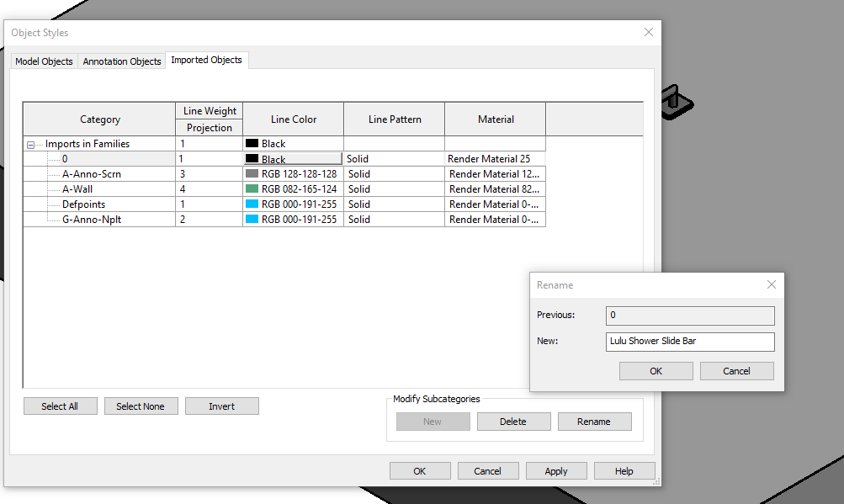
Task: Select the Defpoints subcategory row
Action: [x=99, y=204]
